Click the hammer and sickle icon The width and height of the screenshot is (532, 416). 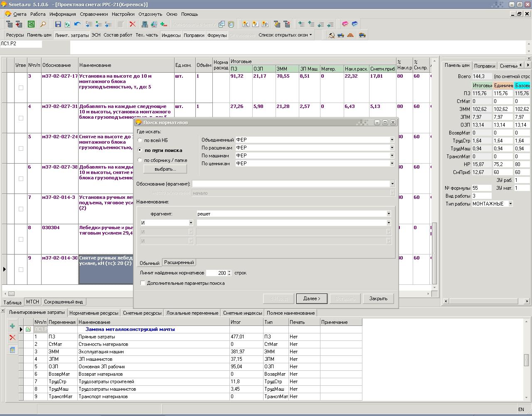pyautogui.click(x=331, y=35)
